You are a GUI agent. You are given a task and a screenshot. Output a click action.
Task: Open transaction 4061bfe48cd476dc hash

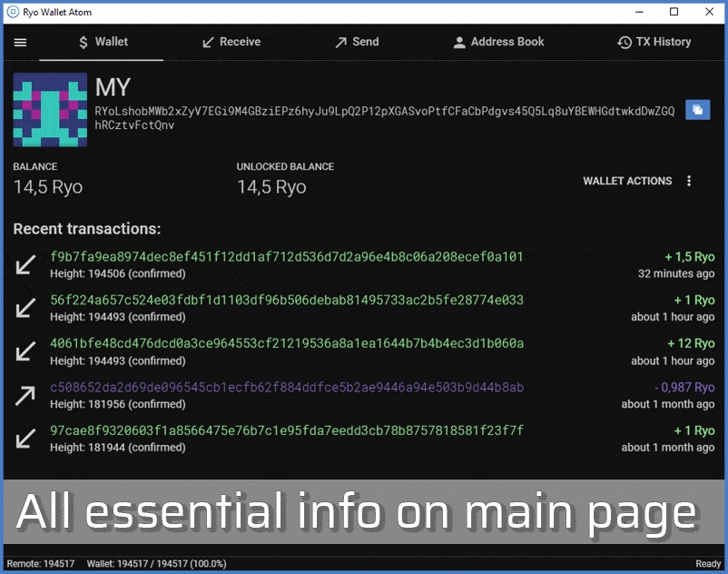tap(287, 343)
